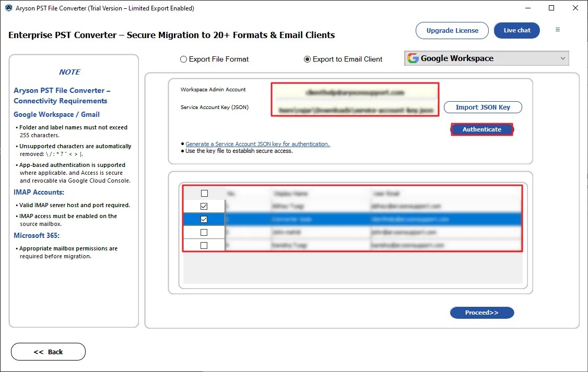This screenshot has width=588, height=372.
Task: Click the Upgrade License button
Action: pos(452,30)
